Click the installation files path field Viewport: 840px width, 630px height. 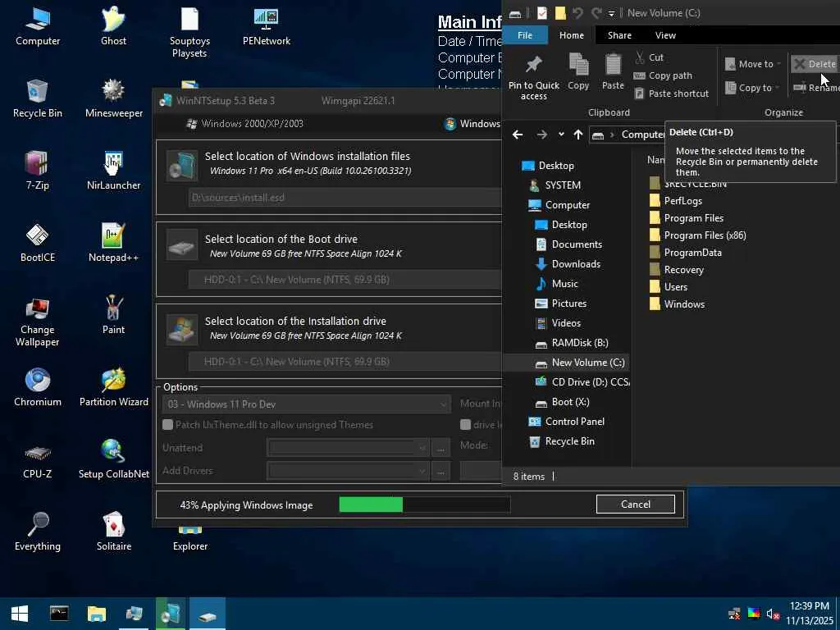click(x=345, y=198)
